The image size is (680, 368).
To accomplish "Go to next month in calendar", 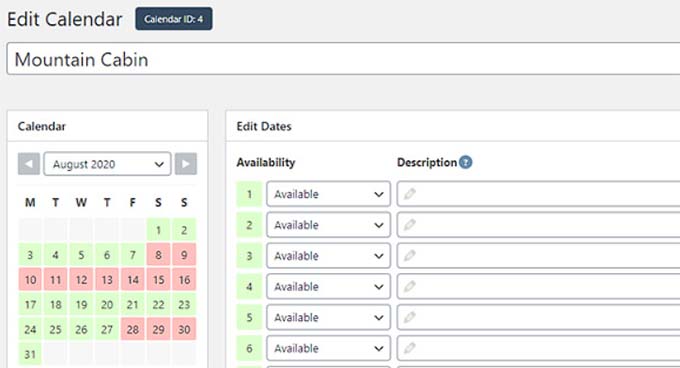I will point(186,164).
